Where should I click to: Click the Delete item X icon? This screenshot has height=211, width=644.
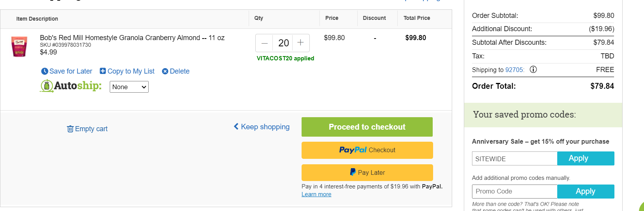pos(165,71)
